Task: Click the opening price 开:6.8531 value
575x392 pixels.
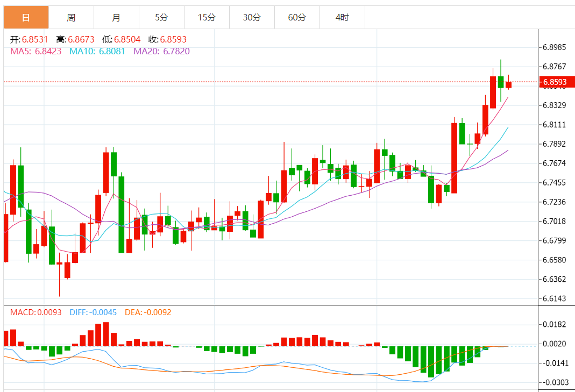Action: (x=29, y=39)
